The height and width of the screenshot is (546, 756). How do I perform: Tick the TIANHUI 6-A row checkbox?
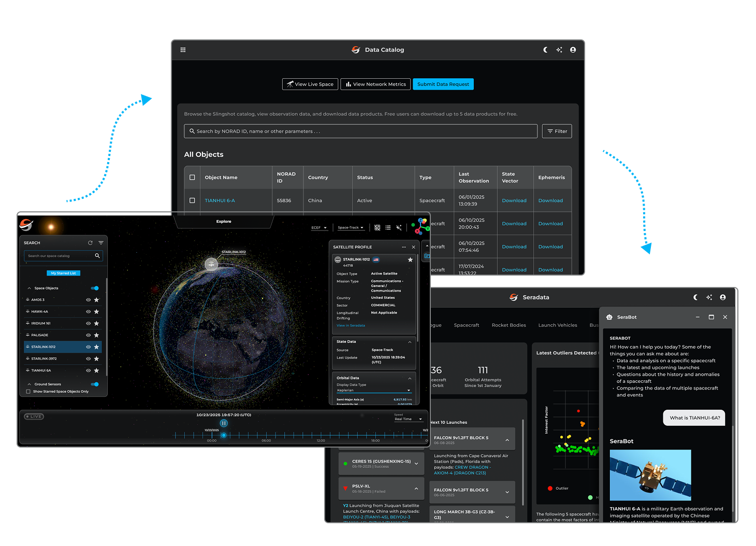(x=192, y=200)
